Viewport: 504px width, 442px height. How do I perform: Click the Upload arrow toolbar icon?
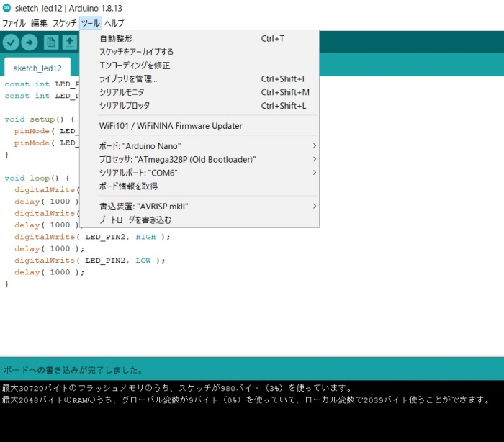30,42
